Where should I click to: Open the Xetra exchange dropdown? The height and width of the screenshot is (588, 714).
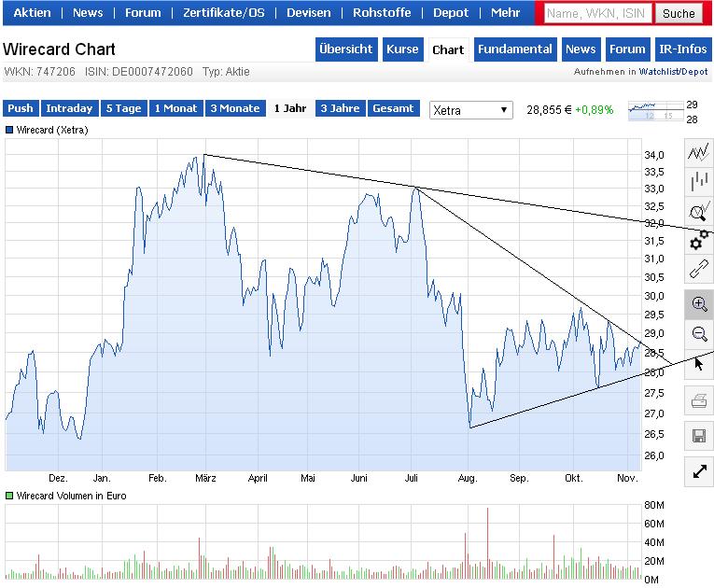tap(471, 110)
